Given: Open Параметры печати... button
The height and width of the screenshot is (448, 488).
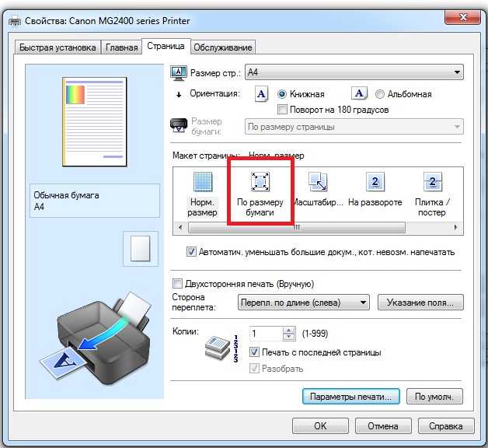Looking at the screenshot, I should [x=351, y=397].
